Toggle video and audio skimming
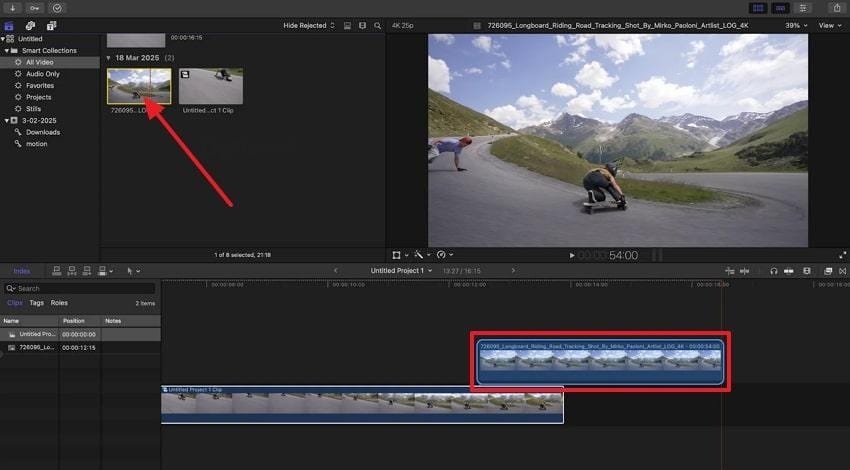850x470 pixels. pos(730,271)
